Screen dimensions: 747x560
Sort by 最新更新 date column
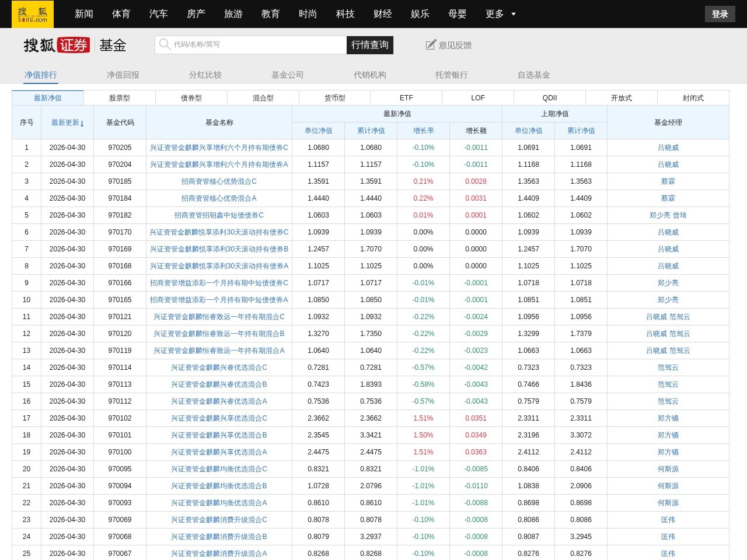pos(68,123)
